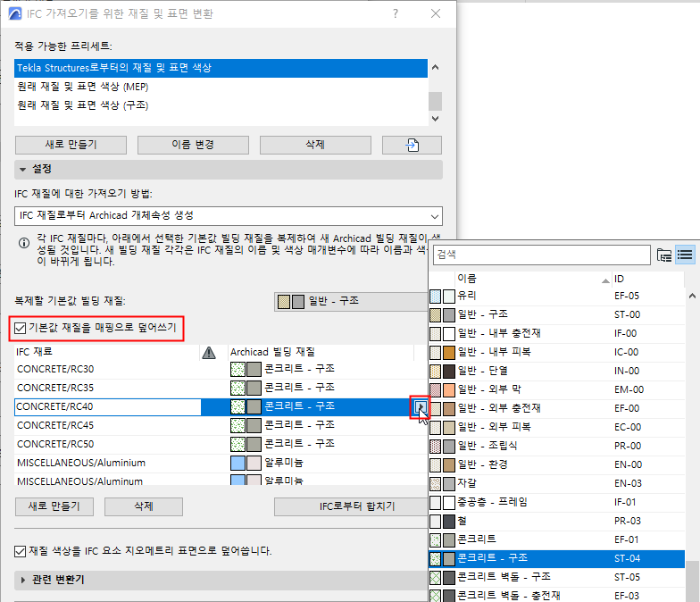The width and height of the screenshot is (700, 602).
Task: Select 원래 재질 및 표면 색상 (MEP) preset
Action: pos(221,87)
